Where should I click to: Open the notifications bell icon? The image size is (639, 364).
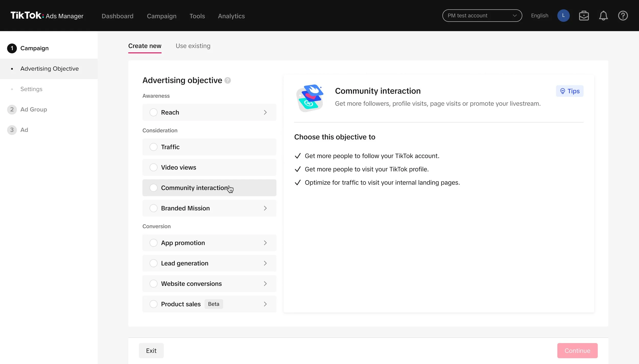tap(603, 16)
